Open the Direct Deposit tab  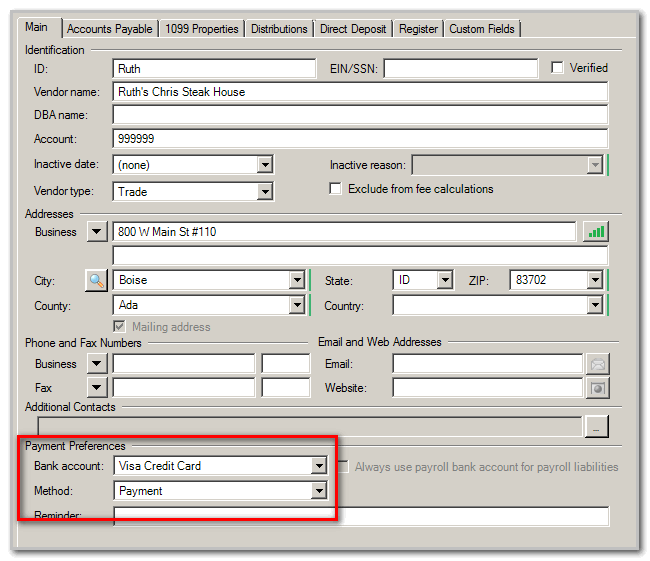click(353, 29)
